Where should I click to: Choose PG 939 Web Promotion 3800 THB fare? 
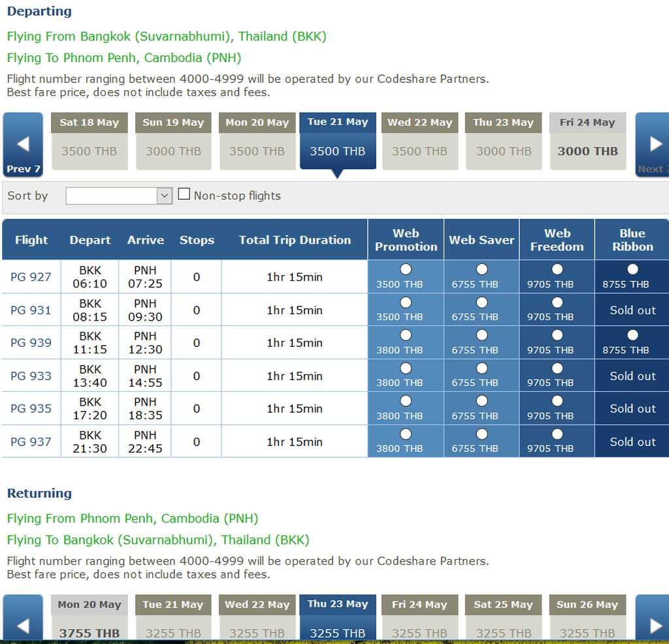coord(406,335)
